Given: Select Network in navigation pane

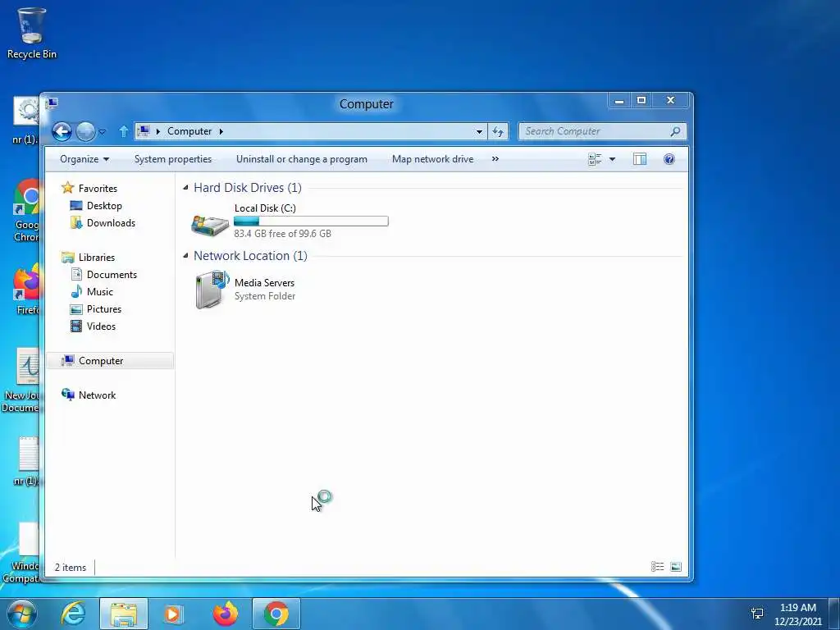Looking at the screenshot, I should click(x=97, y=395).
